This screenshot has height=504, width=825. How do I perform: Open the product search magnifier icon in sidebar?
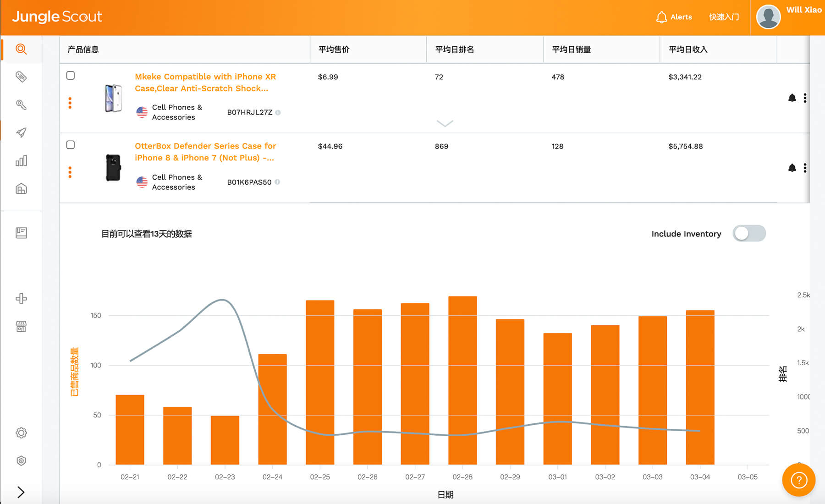click(21, 49)
